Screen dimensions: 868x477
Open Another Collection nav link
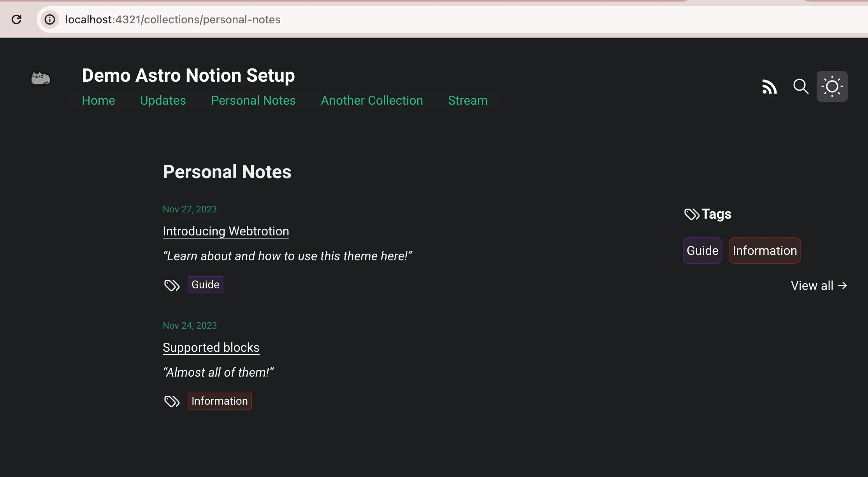372,100
